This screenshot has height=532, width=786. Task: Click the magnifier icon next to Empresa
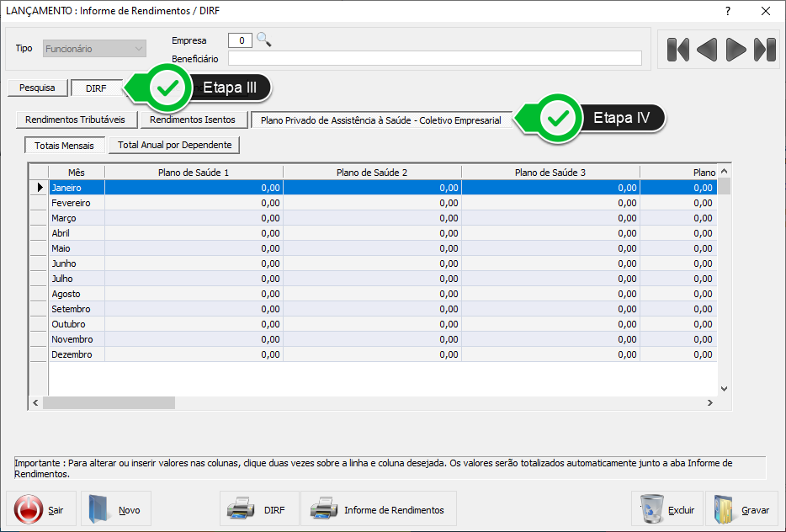(x=264, y=40)
